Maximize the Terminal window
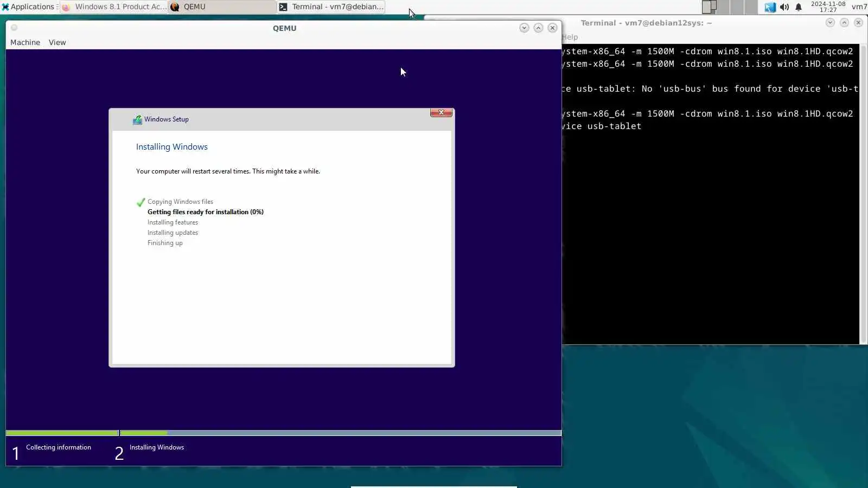Viewport: 868px width, 488px height. pyautogui.click(x=844, y=22)
